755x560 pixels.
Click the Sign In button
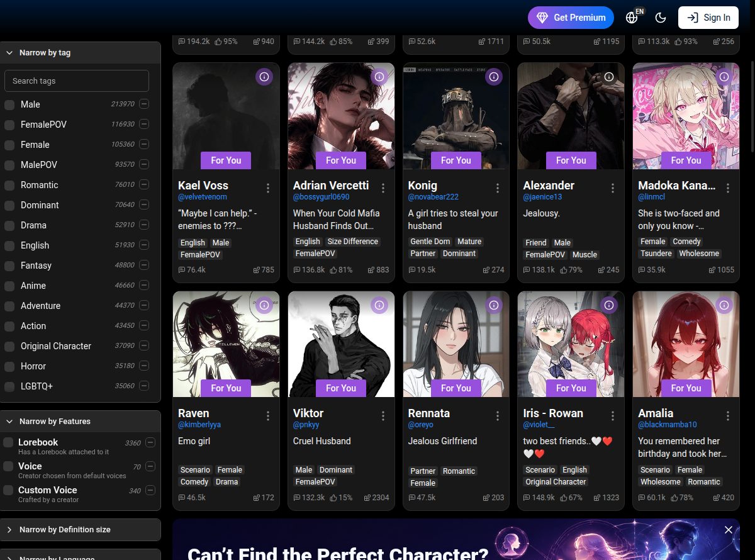pyautogui.click(x=708, y=18)
